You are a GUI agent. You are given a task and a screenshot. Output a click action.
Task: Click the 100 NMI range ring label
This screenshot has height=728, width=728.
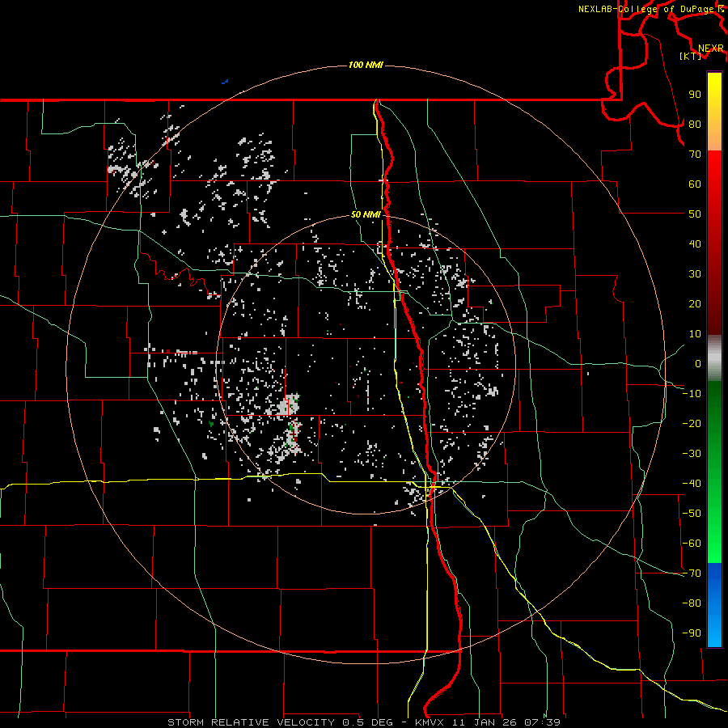(366, 65)
